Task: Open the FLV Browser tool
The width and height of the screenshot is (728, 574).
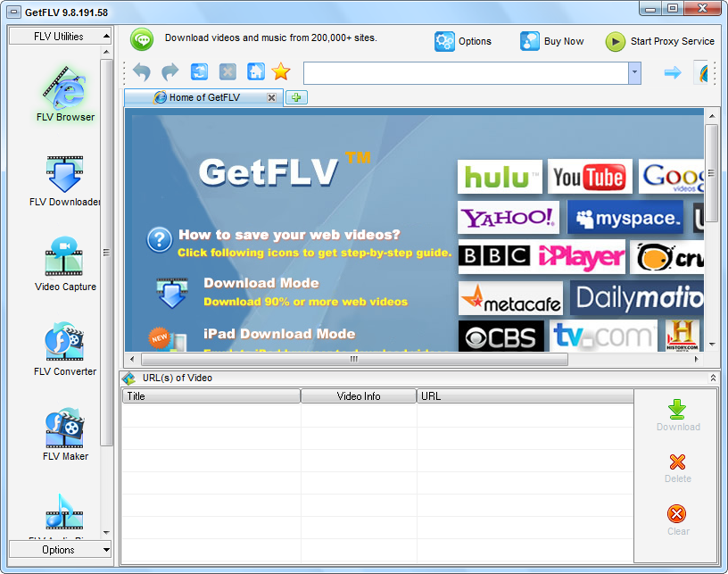Action: [64, 94]
